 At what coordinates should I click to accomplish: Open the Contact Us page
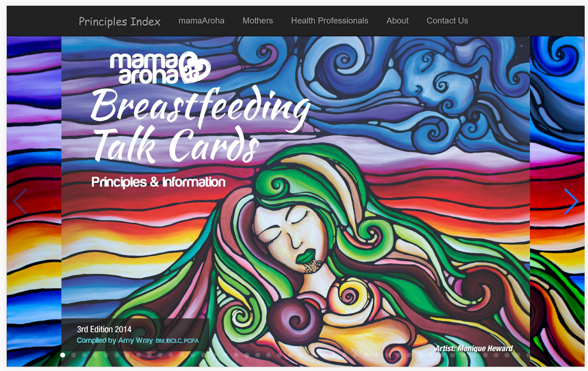coord(447,21)
